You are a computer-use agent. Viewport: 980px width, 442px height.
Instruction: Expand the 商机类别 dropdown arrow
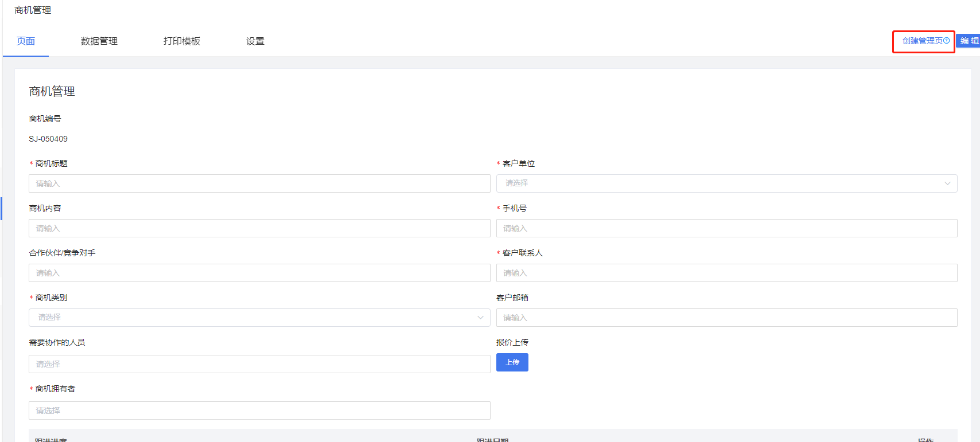click(480, 318)
